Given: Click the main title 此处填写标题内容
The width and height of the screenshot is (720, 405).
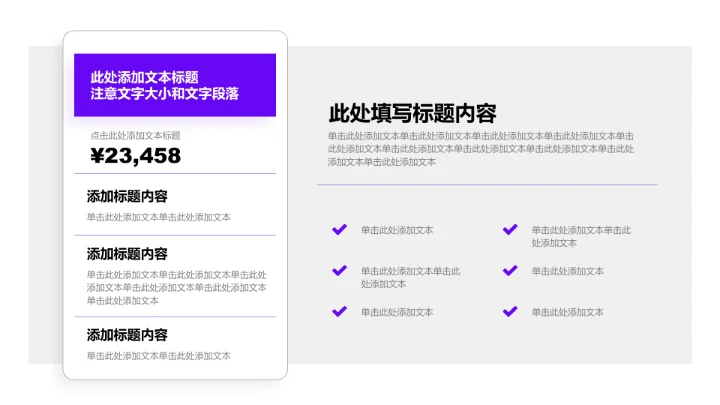Looking at the screenshot, I should tap(412, 113).
